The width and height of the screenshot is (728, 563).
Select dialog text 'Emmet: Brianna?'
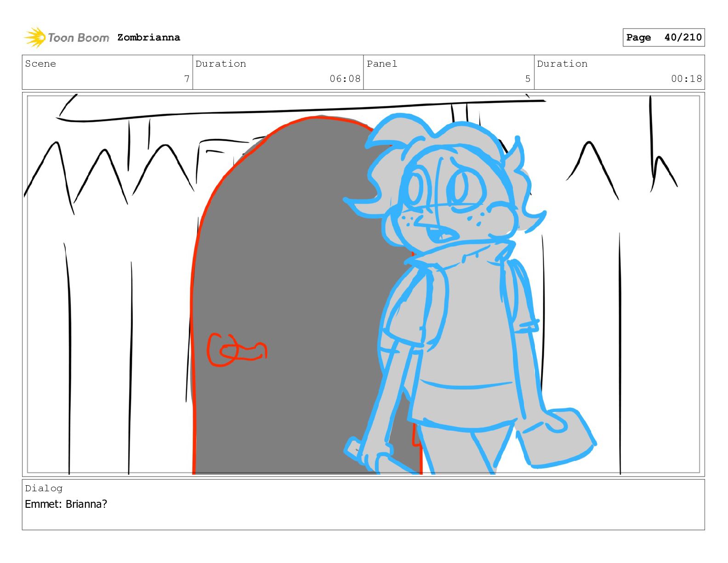(x=66, y=504)
